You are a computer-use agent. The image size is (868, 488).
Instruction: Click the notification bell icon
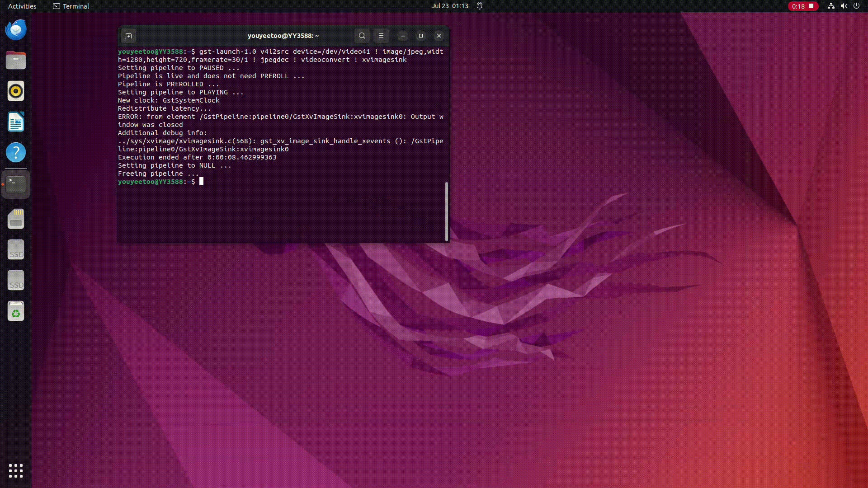coord(480,6)
